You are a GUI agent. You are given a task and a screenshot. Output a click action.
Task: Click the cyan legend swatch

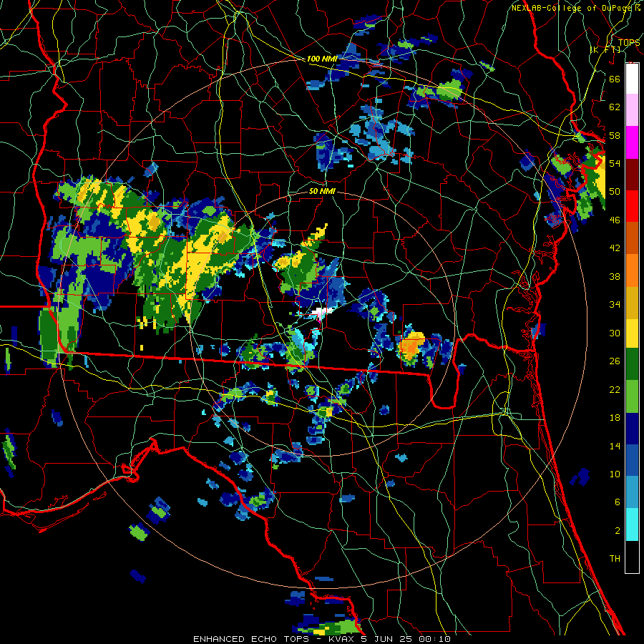[x=632, y=525]
